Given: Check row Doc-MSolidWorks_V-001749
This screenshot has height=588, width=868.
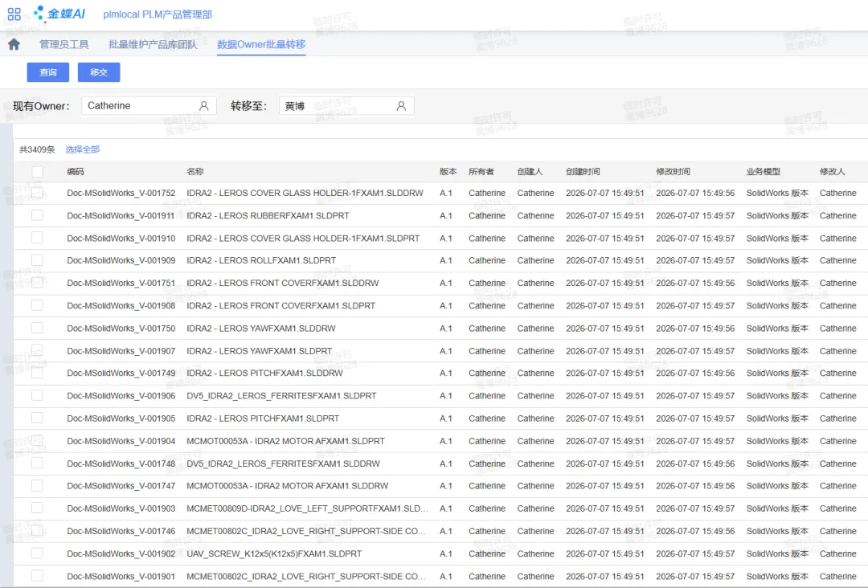Looking at the screenshot, I should (x=37, y=373).
